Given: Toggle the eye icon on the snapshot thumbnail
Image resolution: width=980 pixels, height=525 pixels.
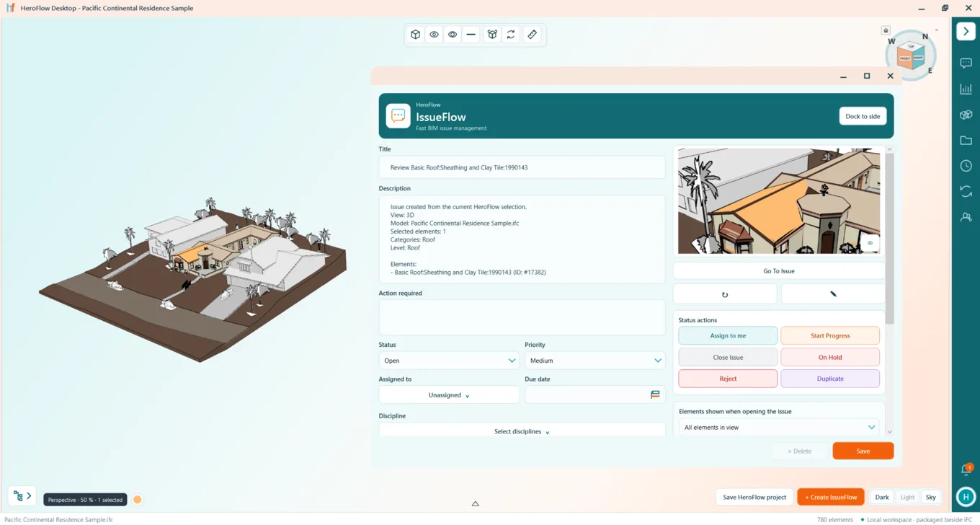Looking at the screenshot, I should 870,243.
